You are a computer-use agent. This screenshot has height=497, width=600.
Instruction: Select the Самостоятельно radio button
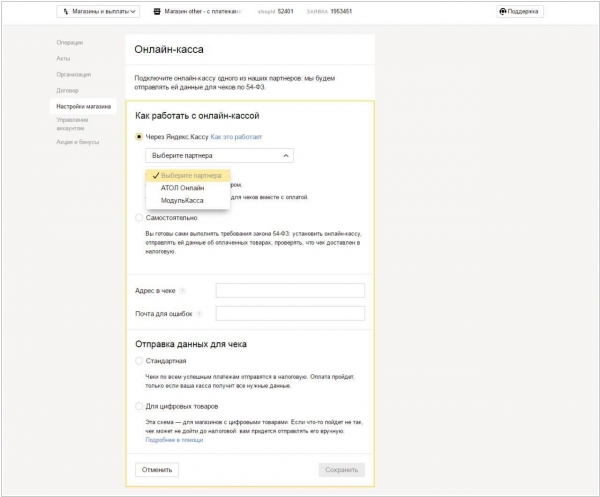point(139,218)
